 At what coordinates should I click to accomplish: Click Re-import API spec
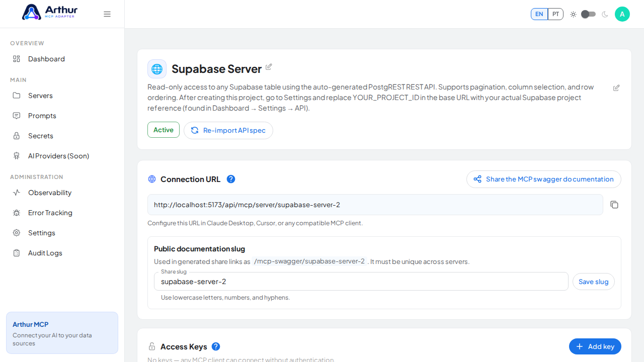(x=228, y=130)
